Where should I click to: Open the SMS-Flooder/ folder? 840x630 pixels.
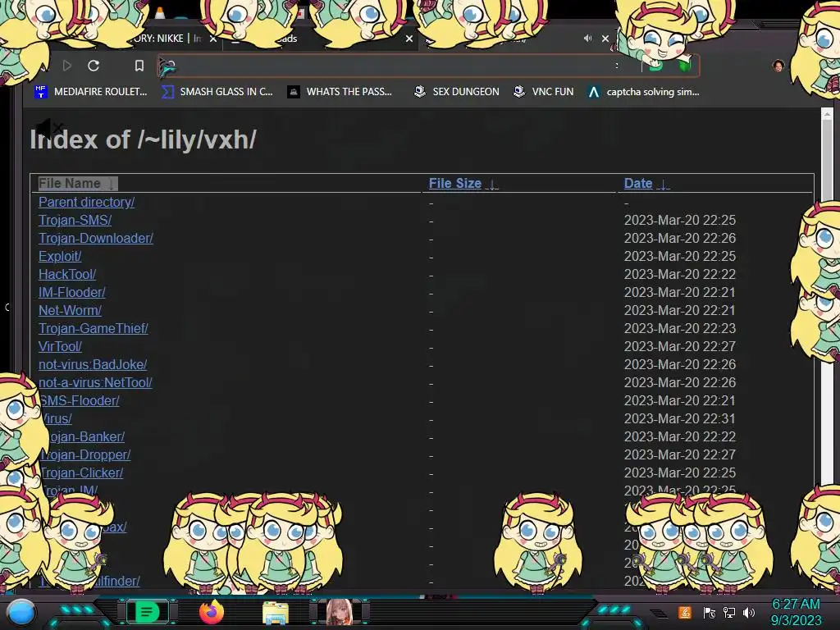[x=80, y=400]
